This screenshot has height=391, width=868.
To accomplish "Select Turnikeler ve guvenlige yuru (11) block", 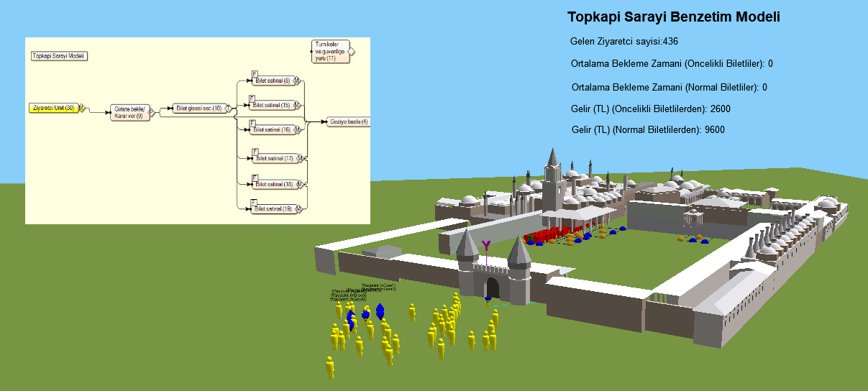I will (331, 52).
